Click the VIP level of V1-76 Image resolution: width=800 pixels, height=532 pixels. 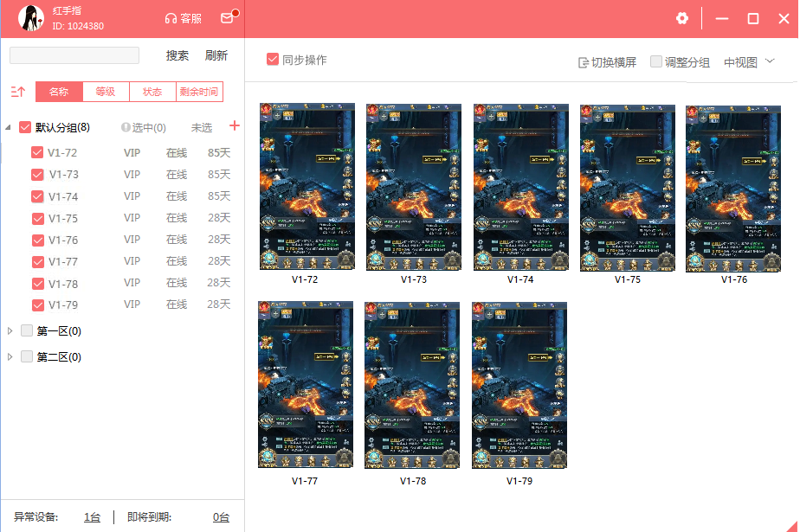coord(132,240)
